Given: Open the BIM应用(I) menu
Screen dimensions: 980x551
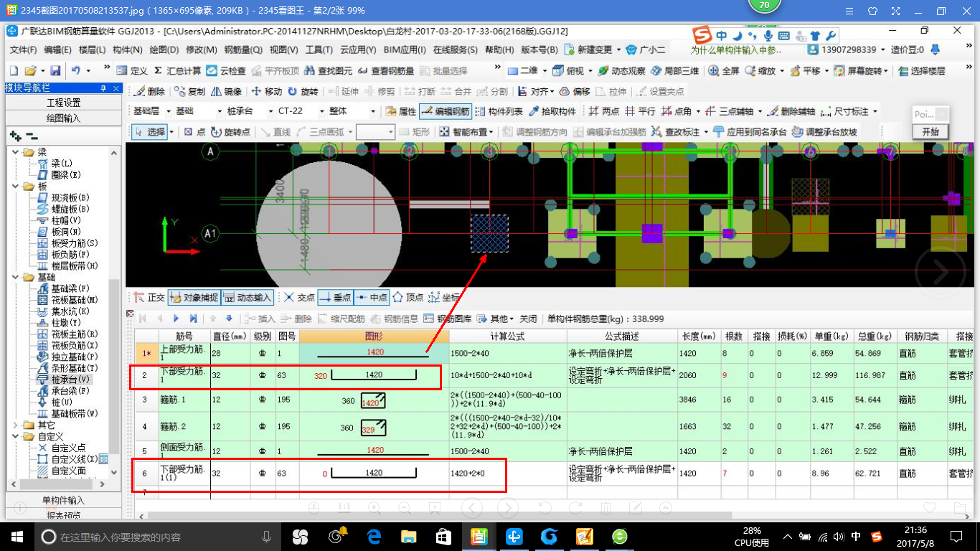Looking at the screenshot, I should click(405, 50).
